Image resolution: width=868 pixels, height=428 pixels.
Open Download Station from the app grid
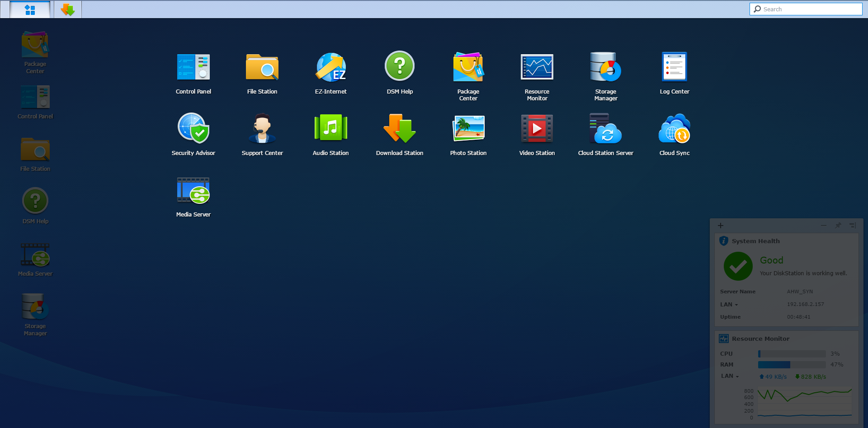click(400, 134)
